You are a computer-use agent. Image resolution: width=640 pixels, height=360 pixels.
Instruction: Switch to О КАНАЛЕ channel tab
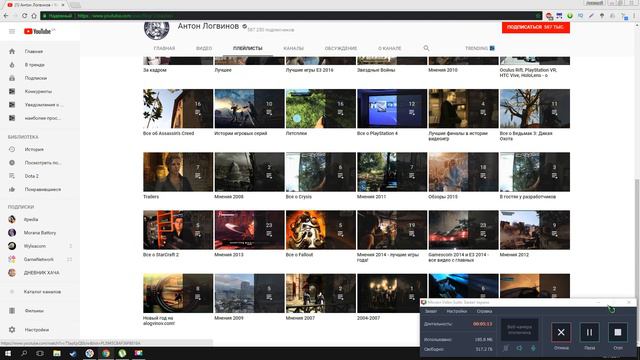click(389, 48)
